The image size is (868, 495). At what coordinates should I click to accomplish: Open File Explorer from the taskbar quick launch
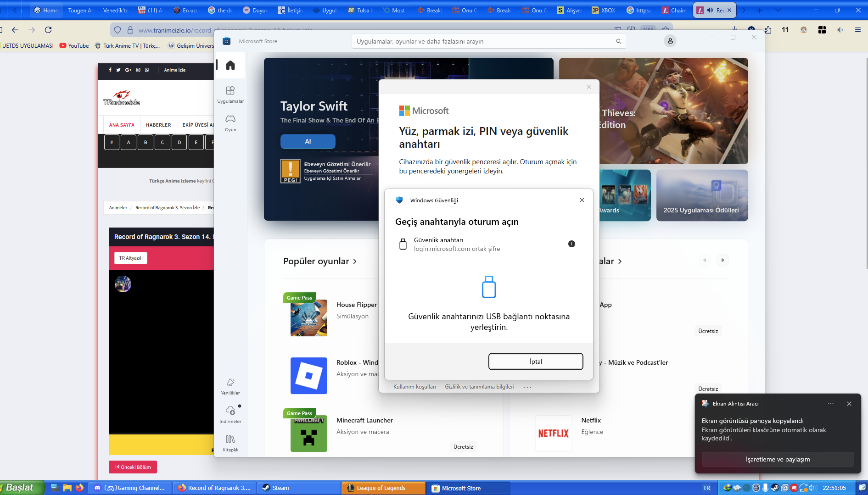click(67, 488)
